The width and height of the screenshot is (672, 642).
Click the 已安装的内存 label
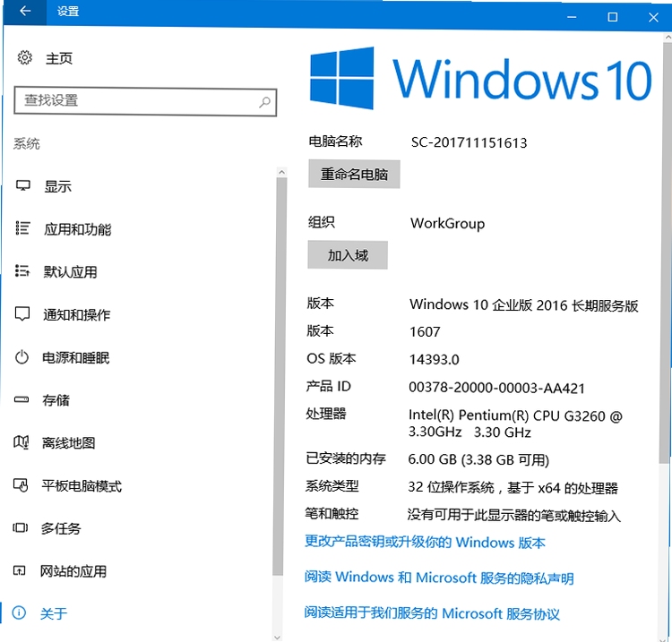(346, 458)
